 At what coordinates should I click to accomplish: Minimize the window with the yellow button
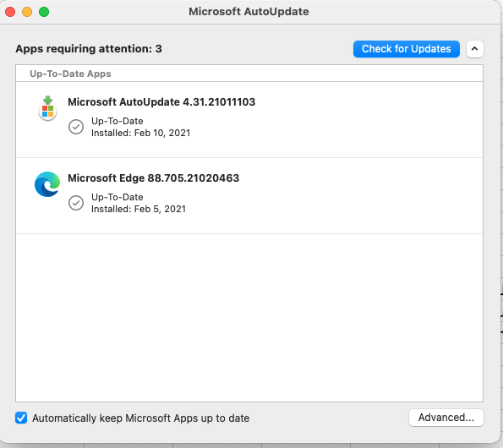click(27, 12)
